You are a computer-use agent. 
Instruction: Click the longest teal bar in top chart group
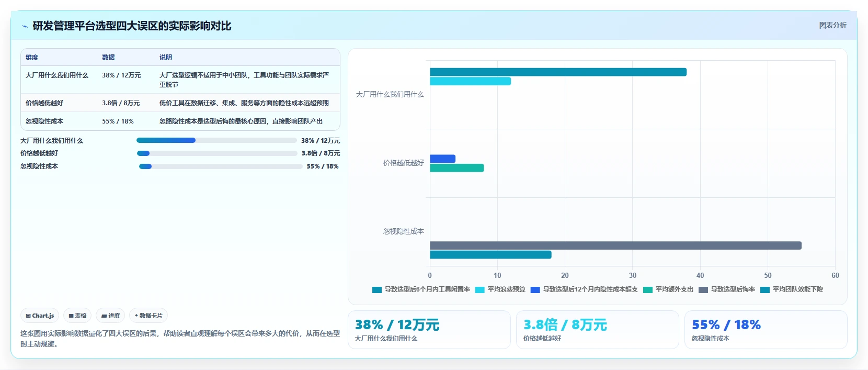558,72
